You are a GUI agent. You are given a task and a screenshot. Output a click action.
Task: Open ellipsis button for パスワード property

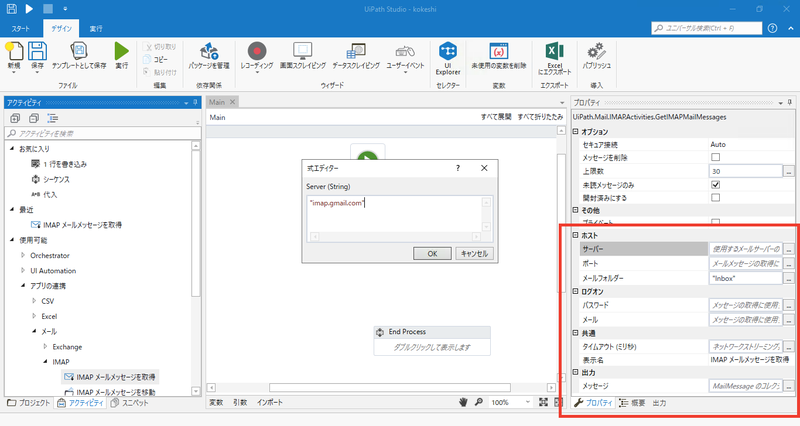tap(789, 305)
